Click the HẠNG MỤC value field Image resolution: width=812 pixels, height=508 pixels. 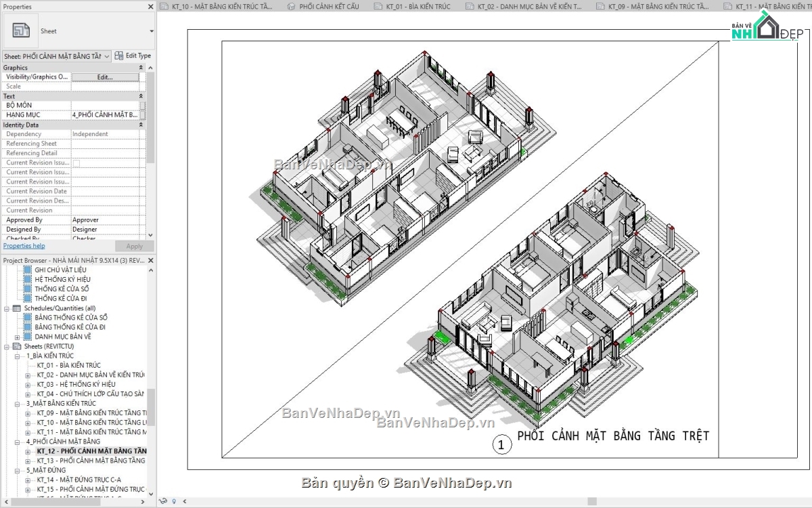[x=106, y=114]
